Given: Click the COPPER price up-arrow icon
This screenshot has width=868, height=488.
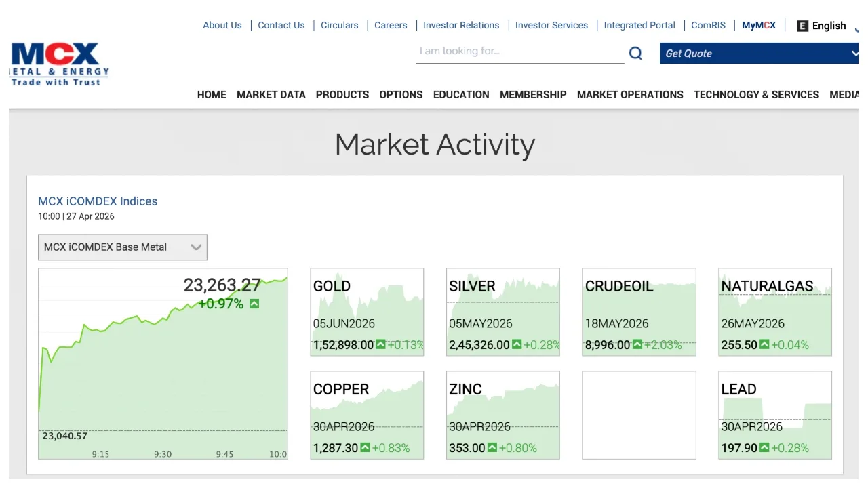Looking at the screenshot, I should pos(365,448).
